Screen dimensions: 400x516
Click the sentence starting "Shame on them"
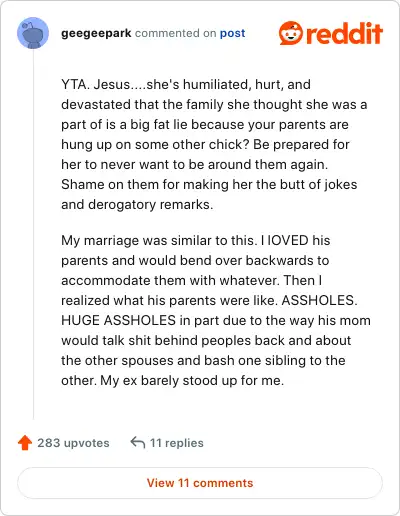(209, 194)
